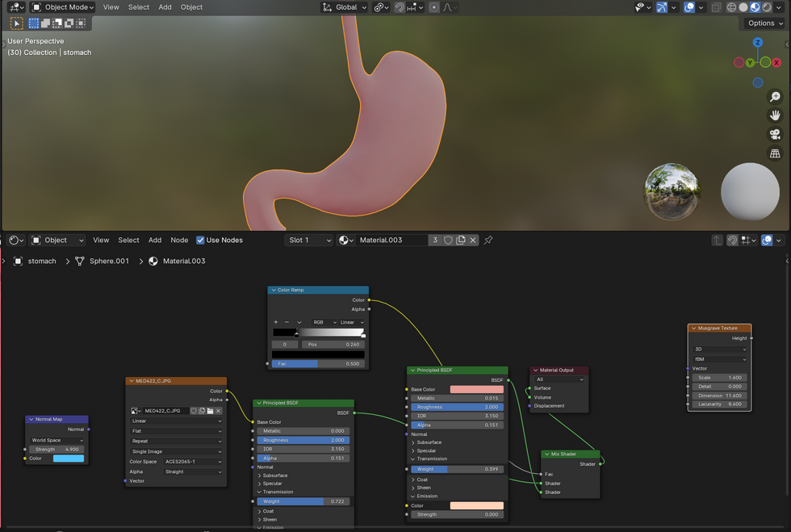Open the Add menu in 3D viewport
The height and width of the screenshot is (532, 791).
pyautogui.click(x=165, y=7)
